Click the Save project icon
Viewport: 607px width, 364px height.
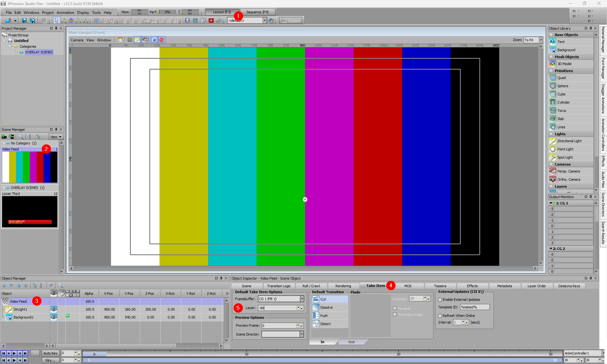[x=24, y=21]
